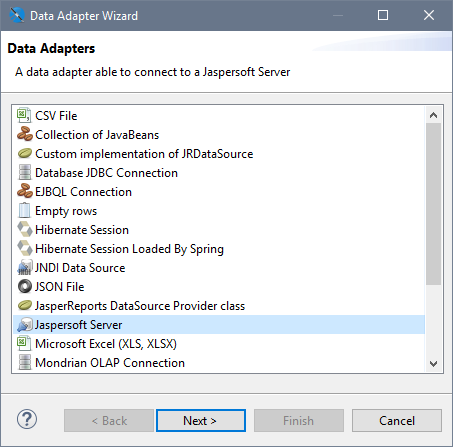Click the Mondrian OLAP Connection icon
The image size is (453, 447).
(24, 363)
